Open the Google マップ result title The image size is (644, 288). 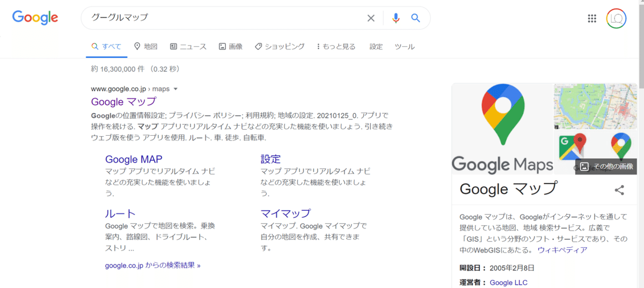(x=123, y=101)
